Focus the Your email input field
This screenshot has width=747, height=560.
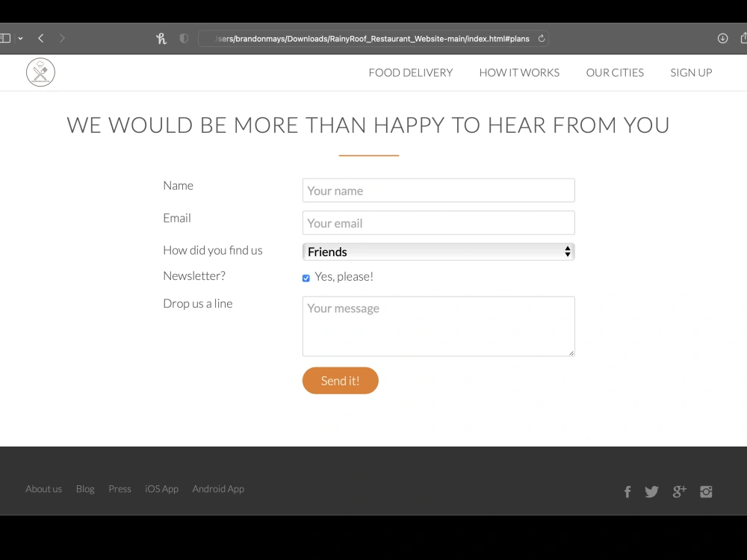[x=438, y=223]
